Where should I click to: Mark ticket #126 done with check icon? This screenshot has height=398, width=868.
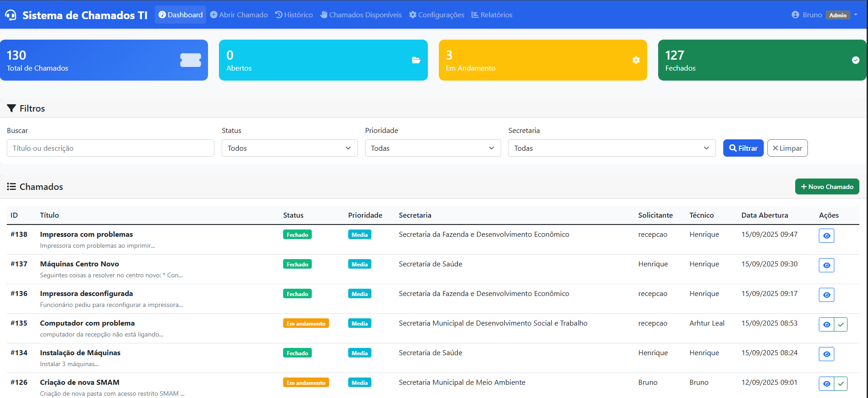coord(841,384)
